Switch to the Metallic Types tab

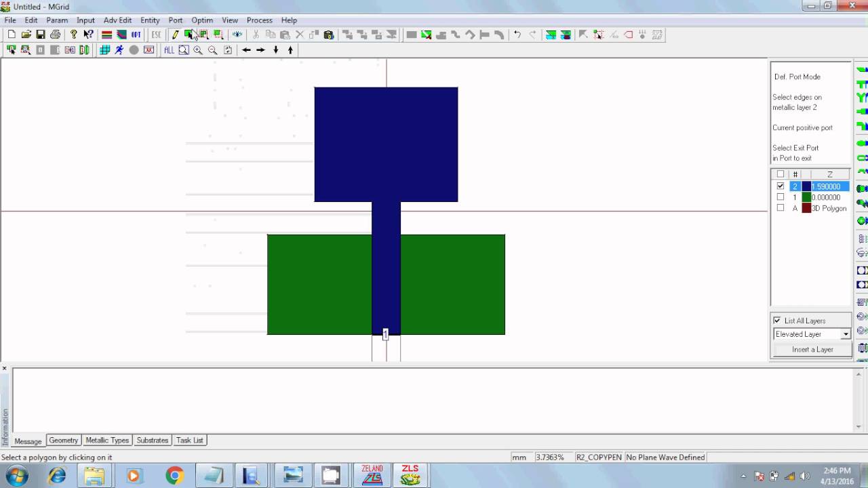[x=107, y=441]
